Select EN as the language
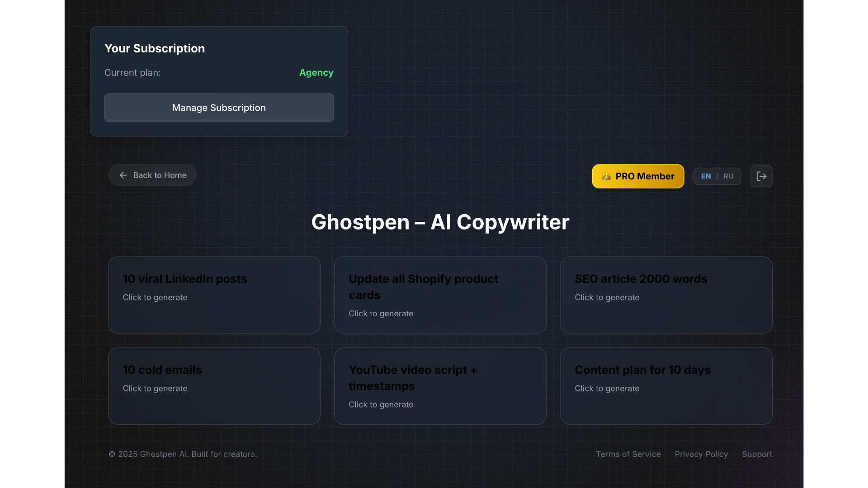This screenshot has width=868, height=488. tap(706, 176)
